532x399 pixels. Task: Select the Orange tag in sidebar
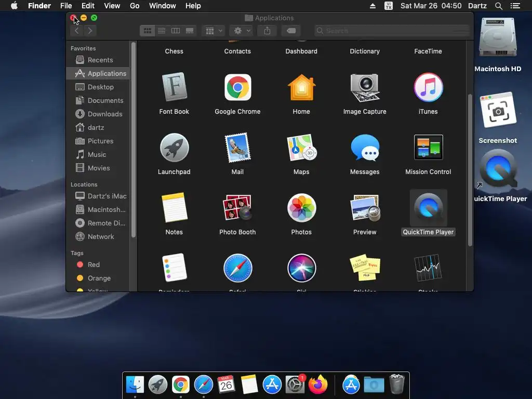coord(98,278)
